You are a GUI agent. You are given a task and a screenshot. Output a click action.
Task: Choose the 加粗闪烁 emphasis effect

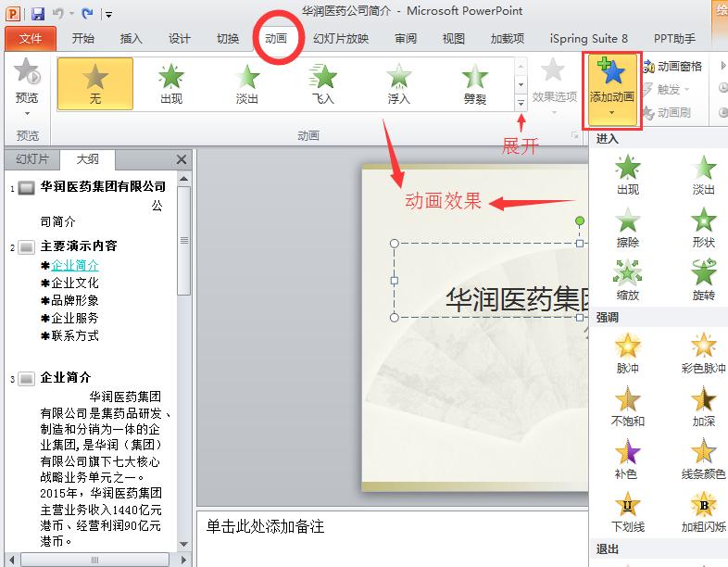pos(703,512)
